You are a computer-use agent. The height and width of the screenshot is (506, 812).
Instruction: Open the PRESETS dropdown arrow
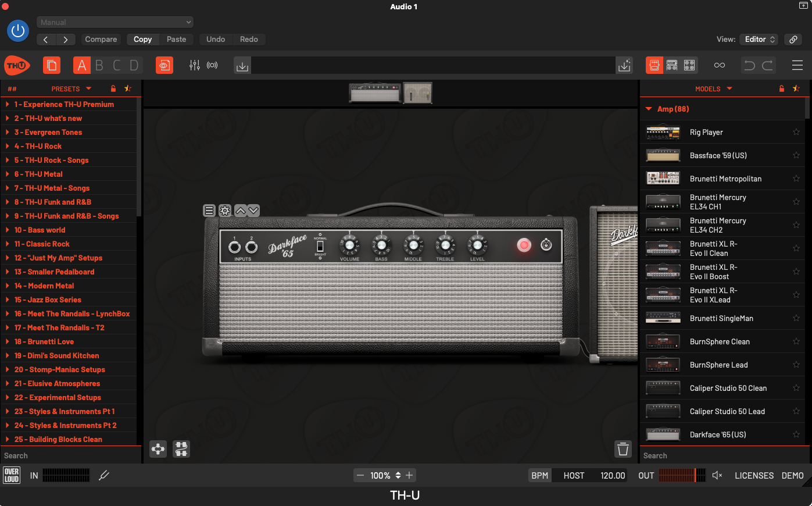tap(89, 88)
